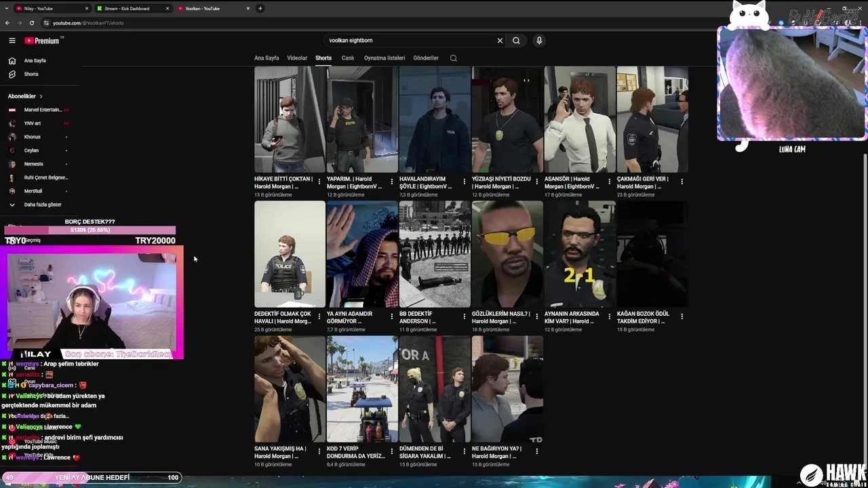This screenshot has width=868, height=488.
Task: Play HİKAYE BİTTİ ÇOKTAN short thumbnail
Action: (290, 119)
